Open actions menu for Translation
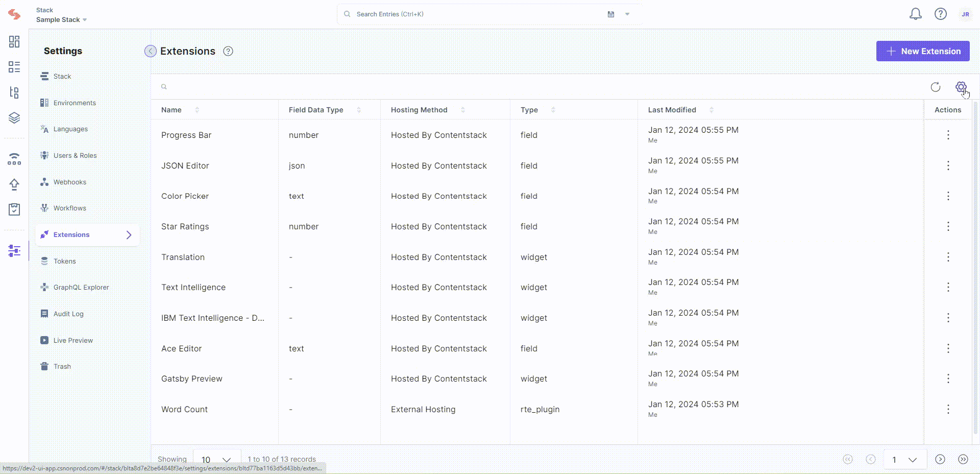Image resolution: width=980 pixels, height=474 pixels. tap(948, 257)
